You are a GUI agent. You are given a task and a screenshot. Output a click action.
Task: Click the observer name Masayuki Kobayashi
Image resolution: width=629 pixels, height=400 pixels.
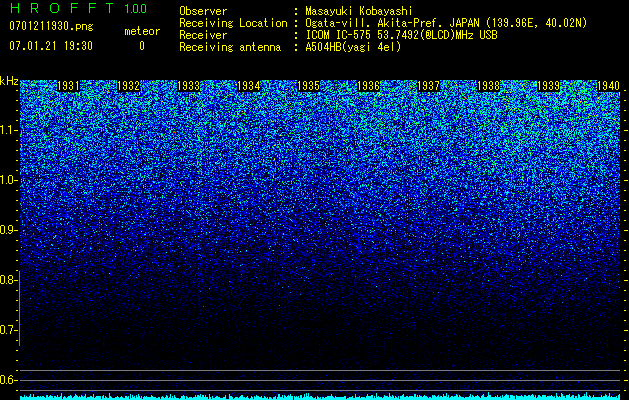click(x=359, y=11)
